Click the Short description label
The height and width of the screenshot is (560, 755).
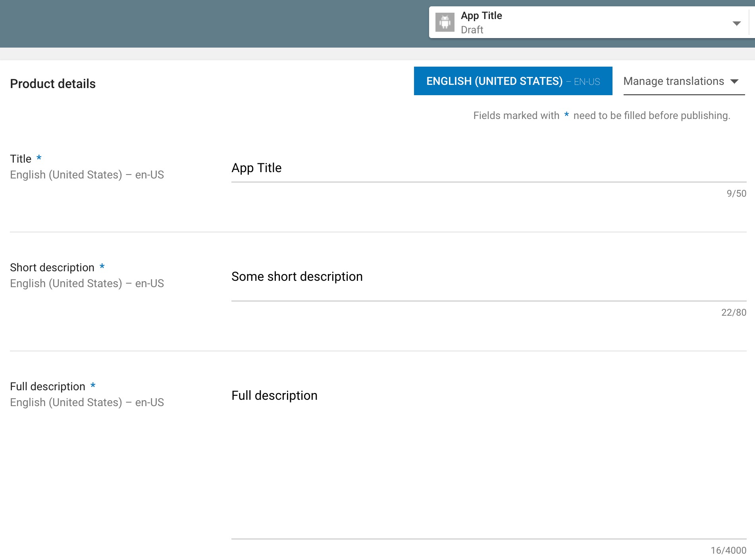coord(52,267)
